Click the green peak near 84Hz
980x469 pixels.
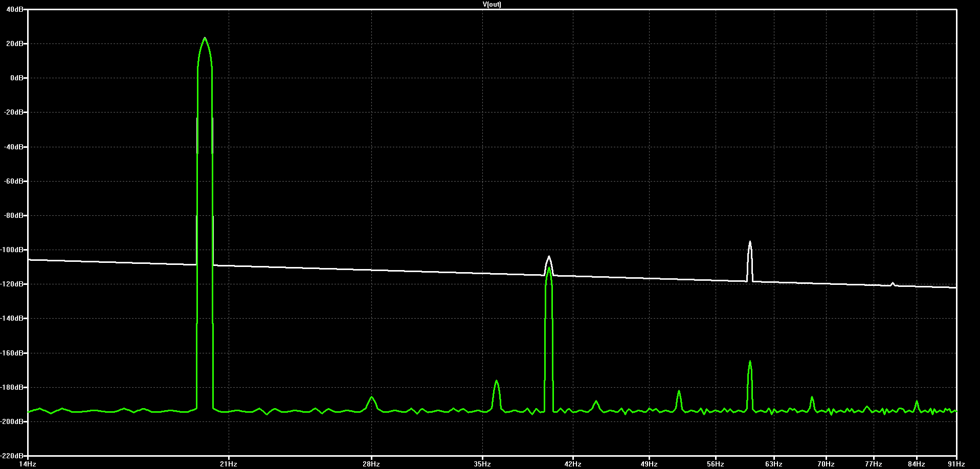(x=917, y=401)
